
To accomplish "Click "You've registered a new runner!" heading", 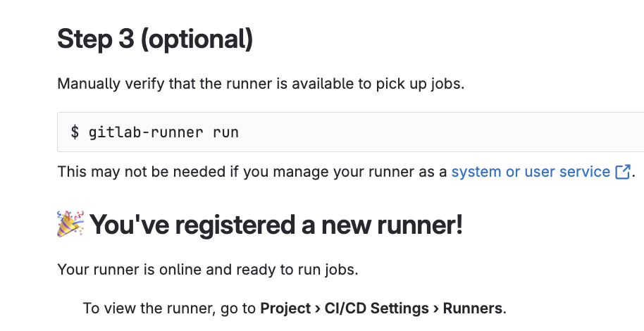I will point(276,225).
